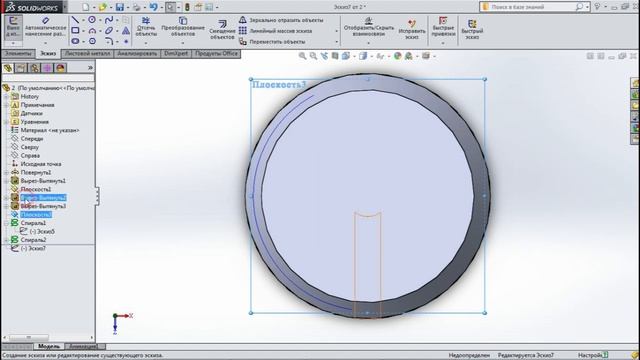
Task: Select the Spline sketch tool
Action: point(109,20)
